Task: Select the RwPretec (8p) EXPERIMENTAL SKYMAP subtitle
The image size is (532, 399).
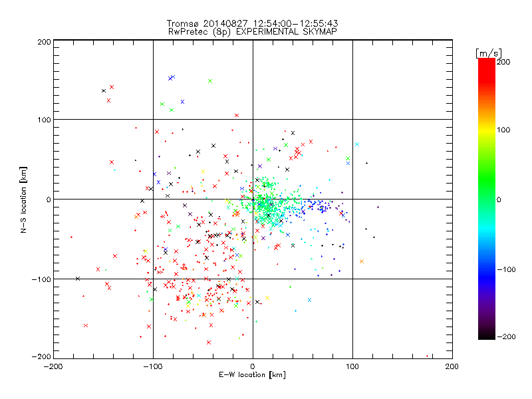Action: 253,31
